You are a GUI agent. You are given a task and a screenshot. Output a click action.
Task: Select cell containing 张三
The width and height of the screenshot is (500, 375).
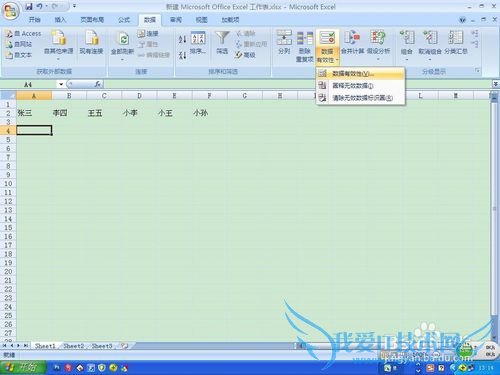34,113
